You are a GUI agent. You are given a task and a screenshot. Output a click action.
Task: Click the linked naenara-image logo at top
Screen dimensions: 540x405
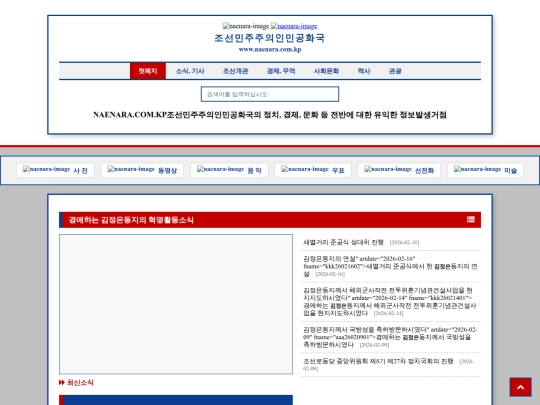(294, 26)
